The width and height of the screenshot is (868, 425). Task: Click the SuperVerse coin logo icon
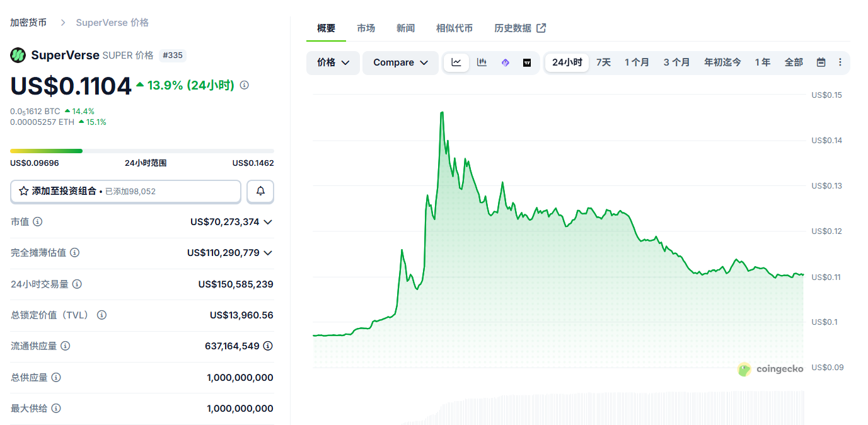click(x=18, y=55)
